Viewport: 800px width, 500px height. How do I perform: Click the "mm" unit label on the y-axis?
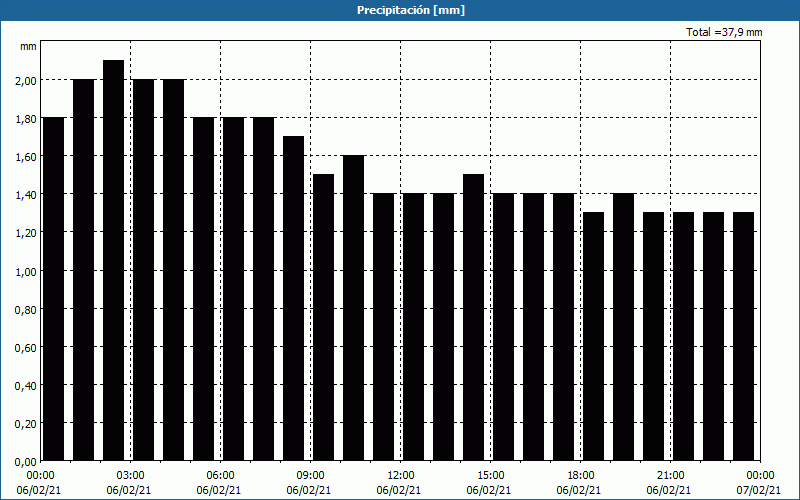pos(28,46)
